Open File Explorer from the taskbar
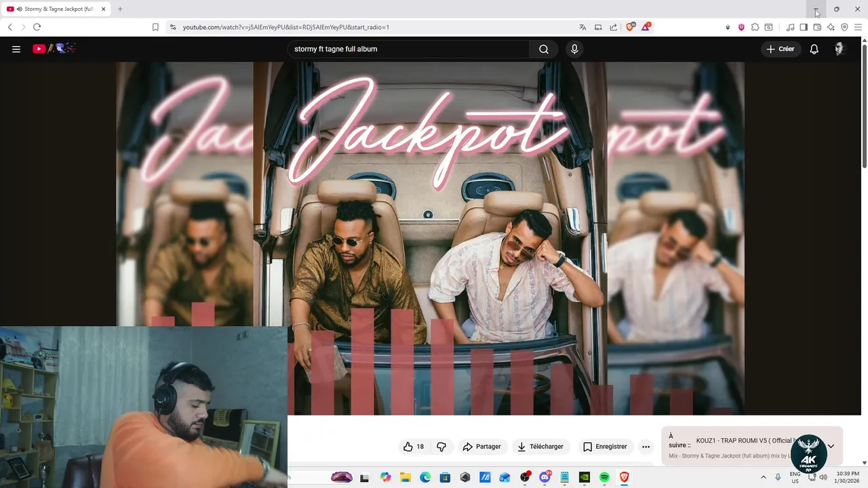 406,477
